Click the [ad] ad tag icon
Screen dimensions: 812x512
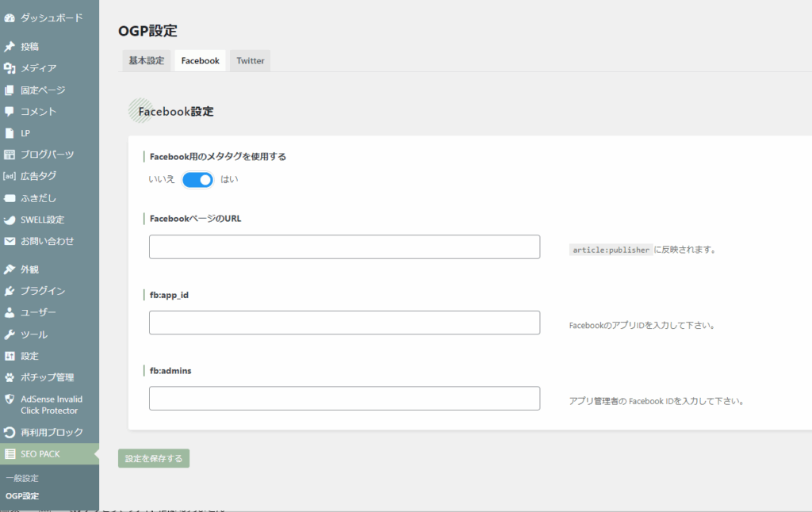[10, 176]
